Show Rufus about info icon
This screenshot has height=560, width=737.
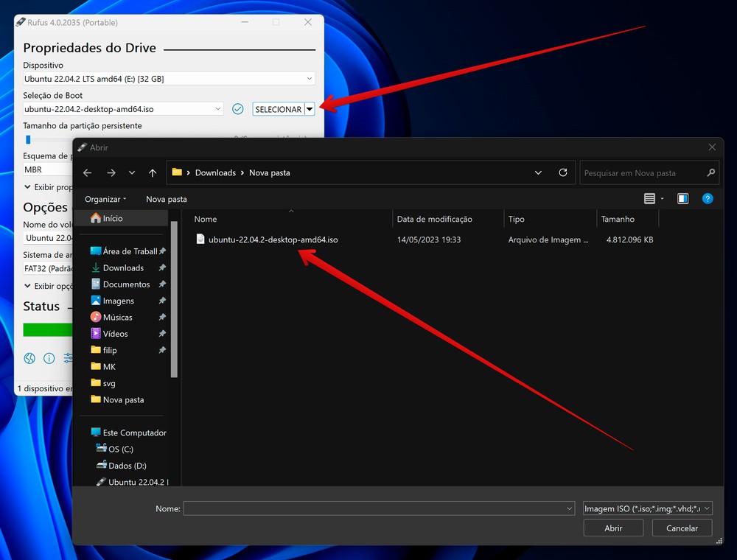click(49, 359)
